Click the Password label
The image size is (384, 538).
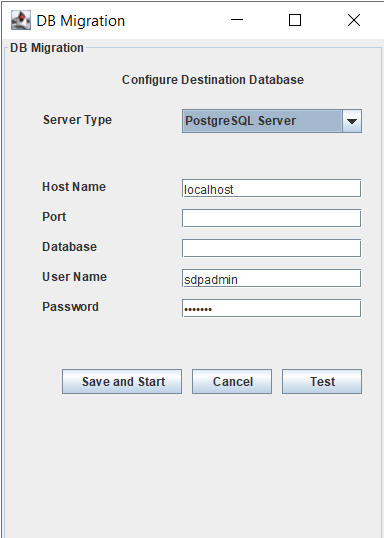point(70,307)
